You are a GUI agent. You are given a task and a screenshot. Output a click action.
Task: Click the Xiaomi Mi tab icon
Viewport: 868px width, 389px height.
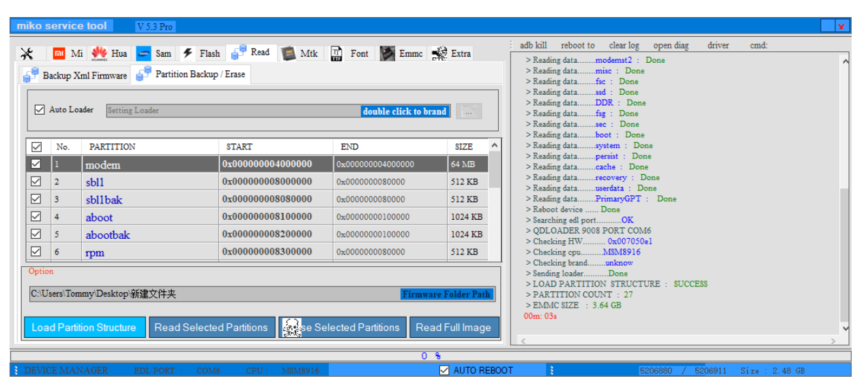(59, 54)
